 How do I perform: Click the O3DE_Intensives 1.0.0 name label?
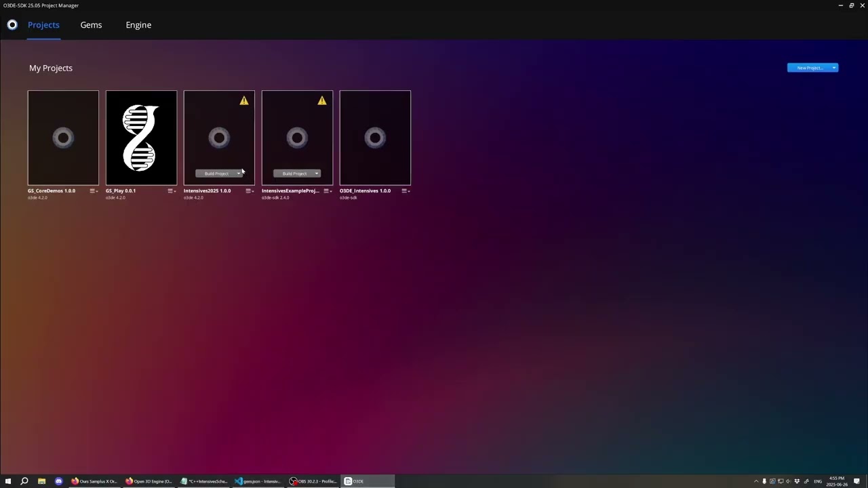(x=365, y=190)
